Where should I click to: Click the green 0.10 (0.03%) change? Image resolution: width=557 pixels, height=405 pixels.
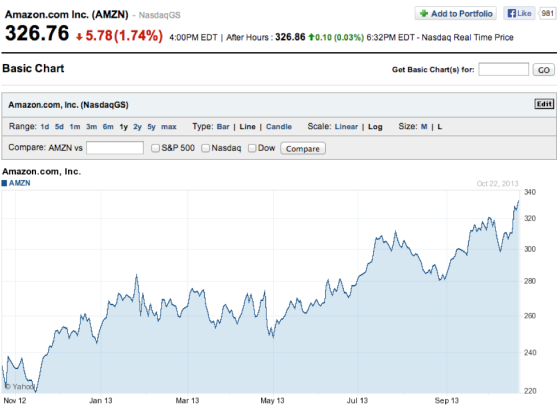(336, 37)
